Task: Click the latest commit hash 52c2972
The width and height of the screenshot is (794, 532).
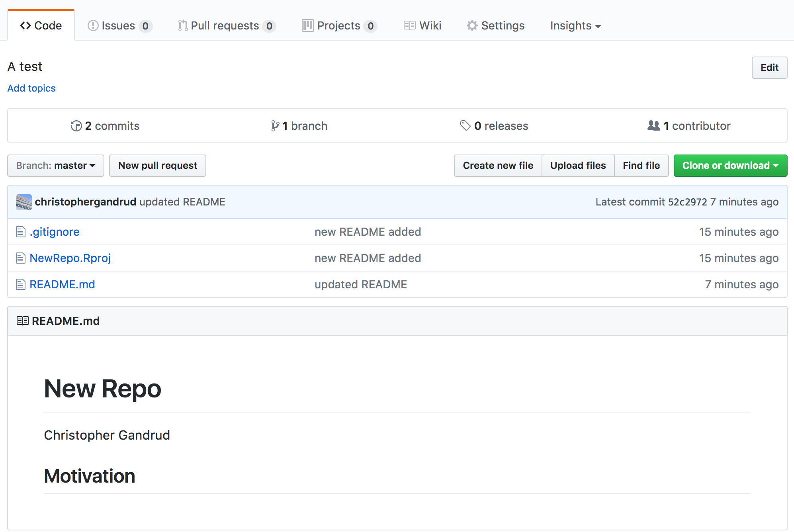Action: pyautogui.click(x=687, y=202)
